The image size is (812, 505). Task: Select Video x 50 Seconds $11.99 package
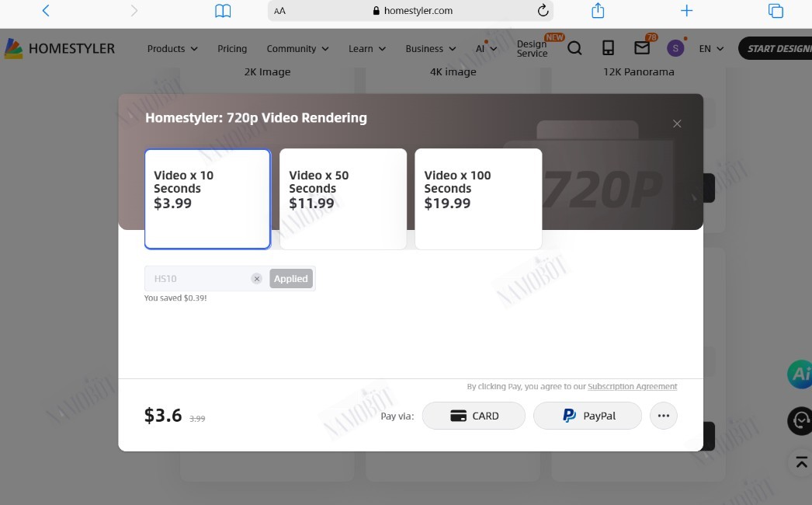[343, 199]
